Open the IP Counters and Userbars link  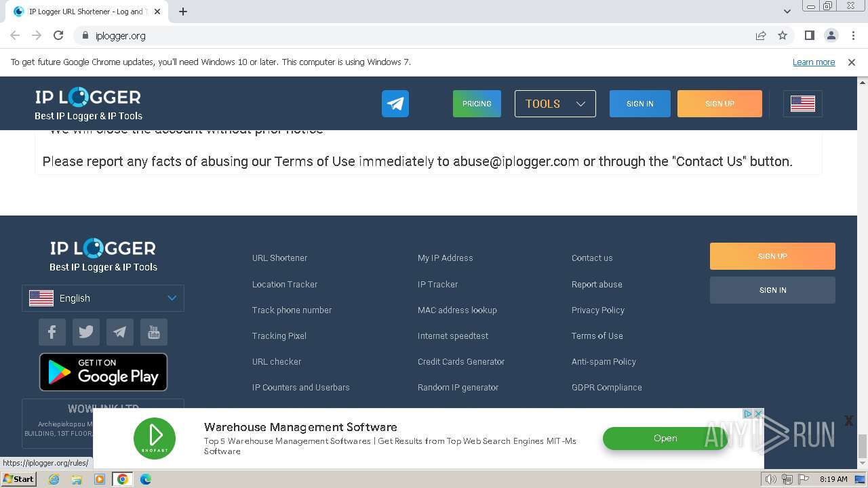301,388
